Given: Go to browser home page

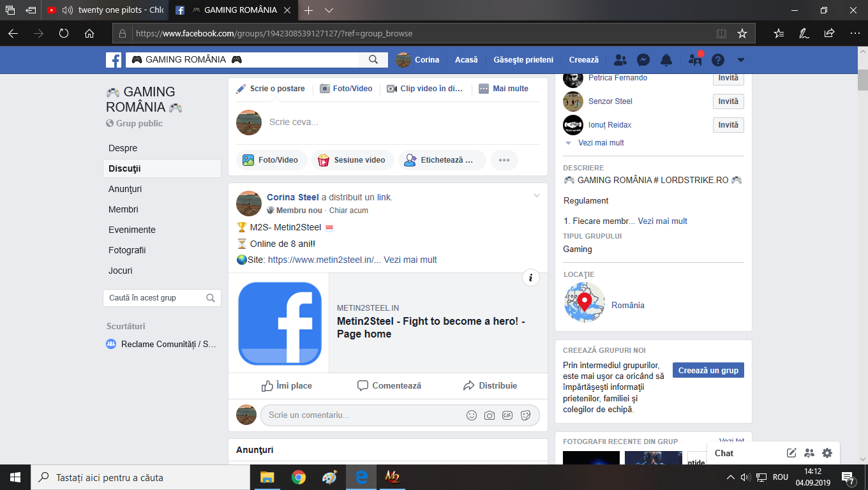Looking at the screenshot, I should click(x=89, y=33).
